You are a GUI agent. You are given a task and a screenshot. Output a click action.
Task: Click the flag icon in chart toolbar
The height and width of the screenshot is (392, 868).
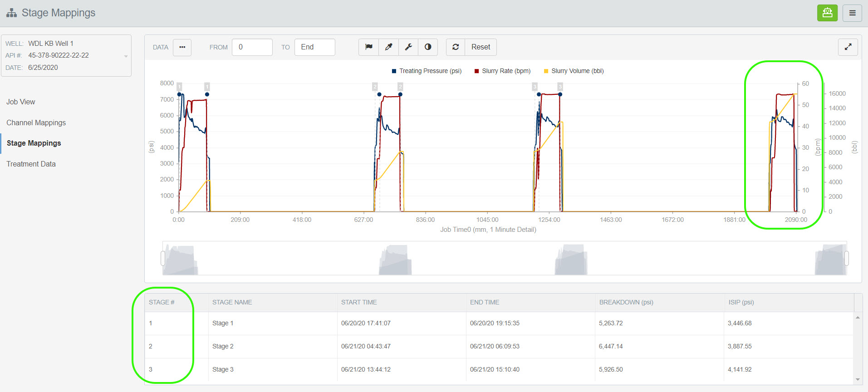(369, 47)
